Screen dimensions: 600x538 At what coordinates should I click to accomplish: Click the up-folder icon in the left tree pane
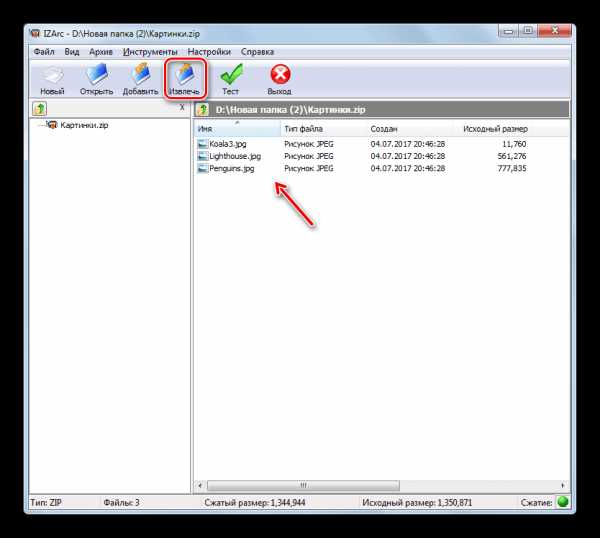click(x=40, y=109)
